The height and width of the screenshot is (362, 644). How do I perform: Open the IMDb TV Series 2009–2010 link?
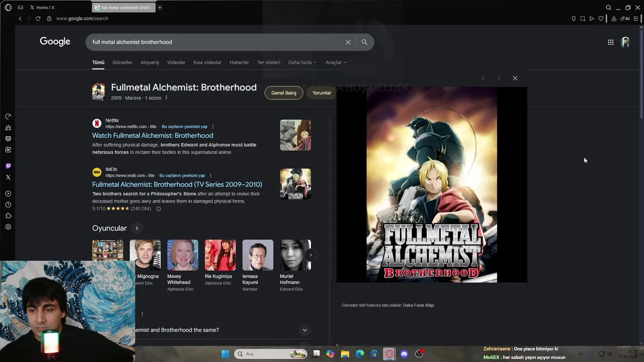click(177, 185)
